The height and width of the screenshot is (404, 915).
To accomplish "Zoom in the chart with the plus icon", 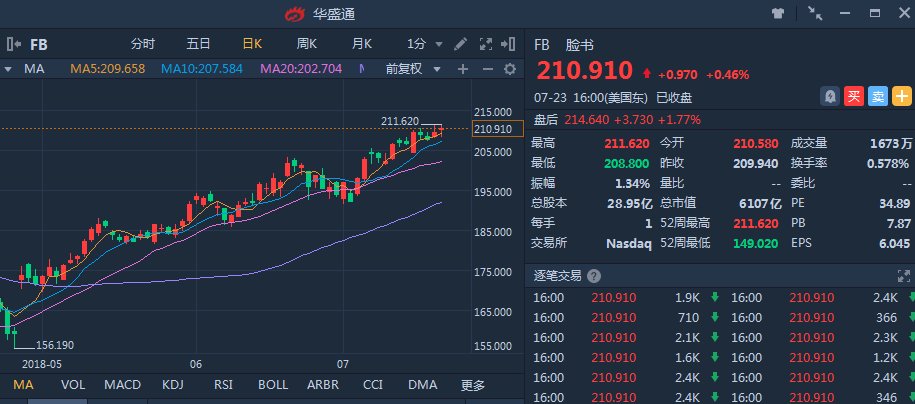I will (463, 69).
